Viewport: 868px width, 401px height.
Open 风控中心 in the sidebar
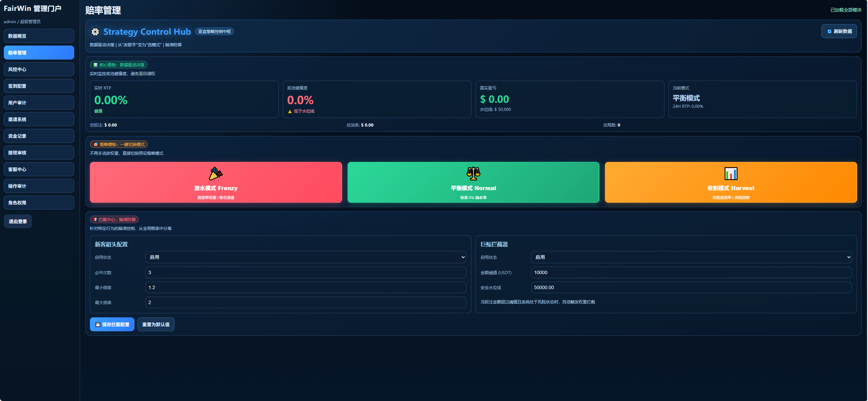[39, 69]
